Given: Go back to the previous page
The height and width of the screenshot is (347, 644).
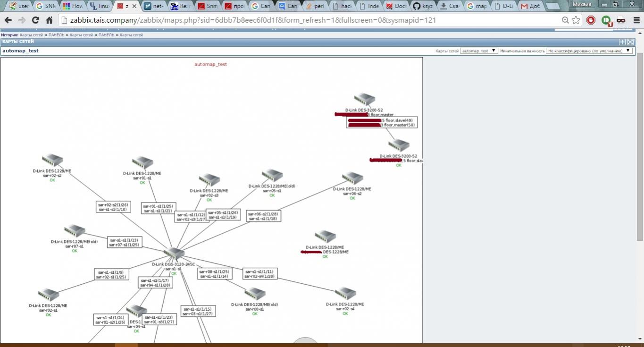Looking at the screenshot, I should point(8,20).
